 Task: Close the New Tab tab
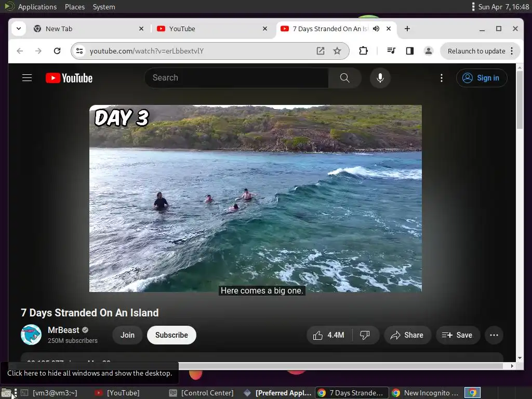(141, 29)
